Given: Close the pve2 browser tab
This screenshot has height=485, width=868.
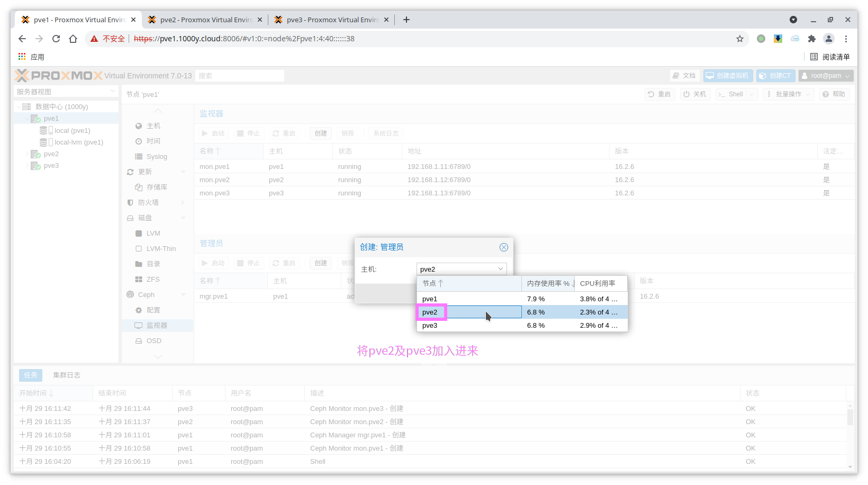Looking at the screenshot, I should [x=260, y=20].
